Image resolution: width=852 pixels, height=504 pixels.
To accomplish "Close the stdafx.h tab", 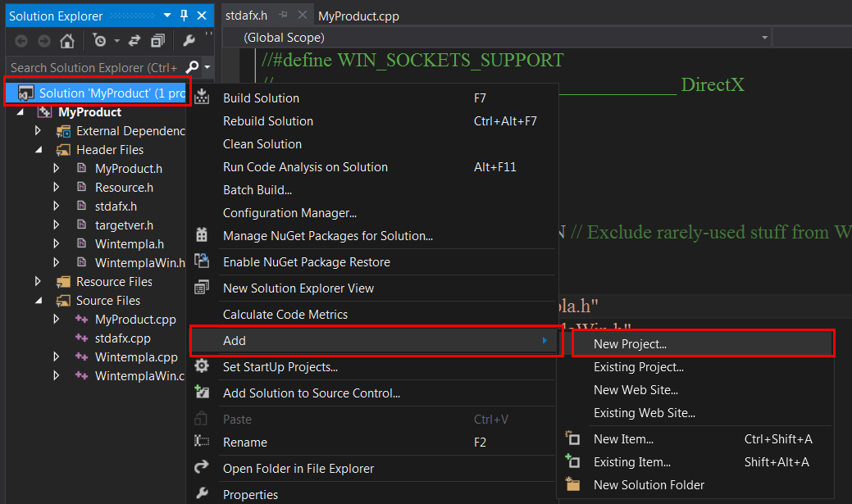I will [302, 16].
